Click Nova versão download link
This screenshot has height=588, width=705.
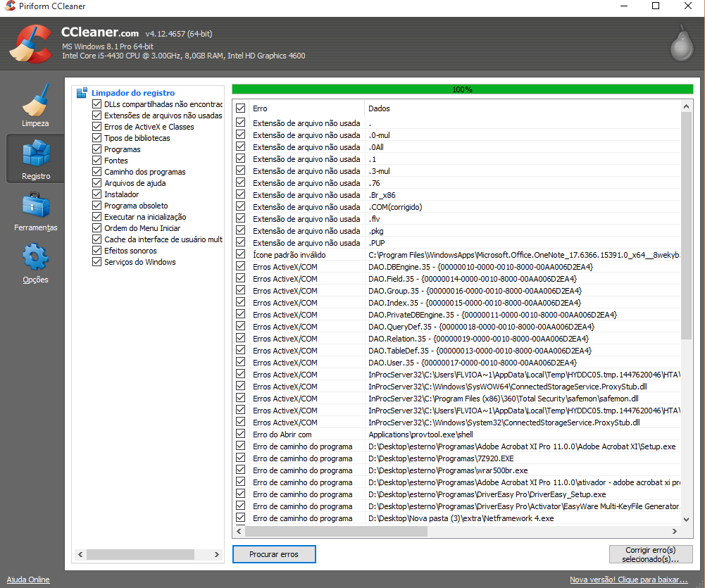628,580
